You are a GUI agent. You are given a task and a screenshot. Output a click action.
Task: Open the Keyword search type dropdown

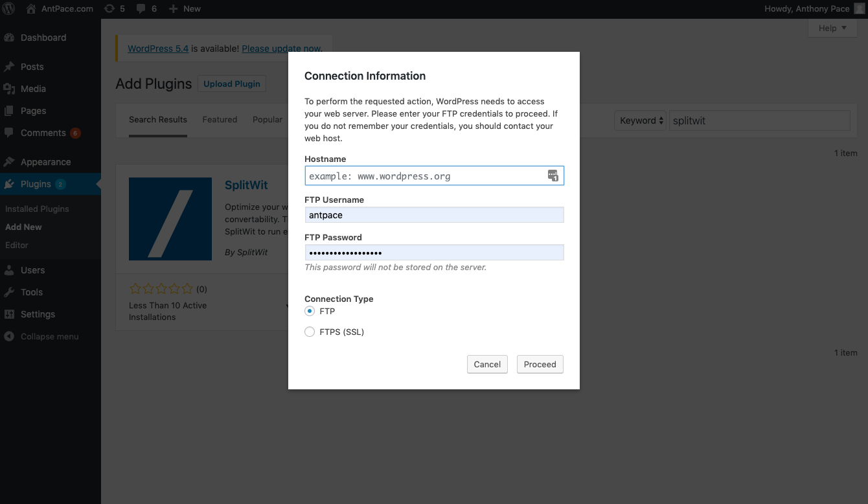[x=640, y=120]
